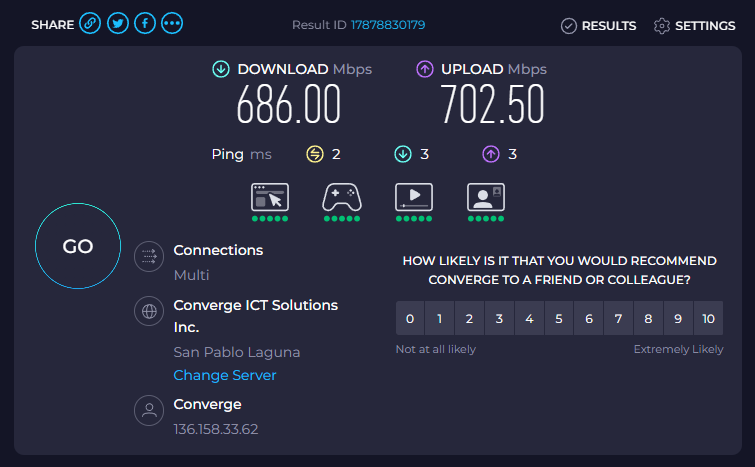Rate recommendation as 3
The width and height of the screenshot is (755, 467).
point(499,318)
